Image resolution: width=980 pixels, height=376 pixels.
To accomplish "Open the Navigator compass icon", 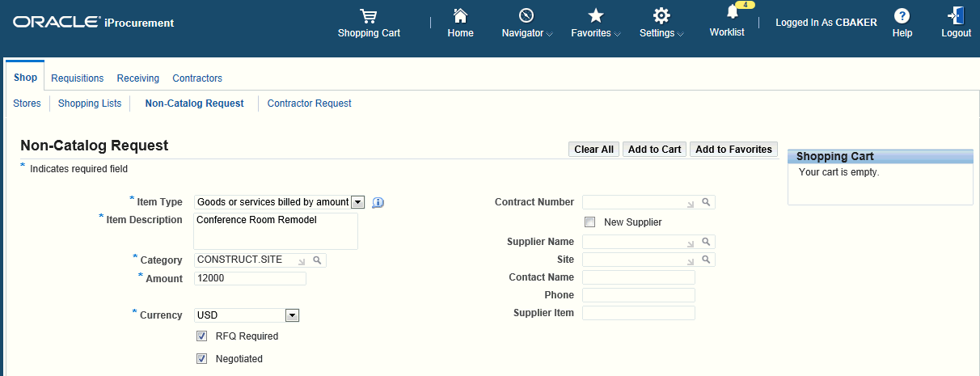I will coord(526,16).
